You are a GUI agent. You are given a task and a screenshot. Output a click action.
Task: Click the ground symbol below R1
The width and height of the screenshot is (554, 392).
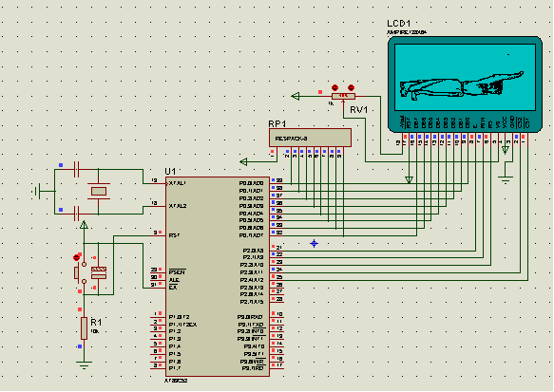pyautogui.click(x=84, y=364)
